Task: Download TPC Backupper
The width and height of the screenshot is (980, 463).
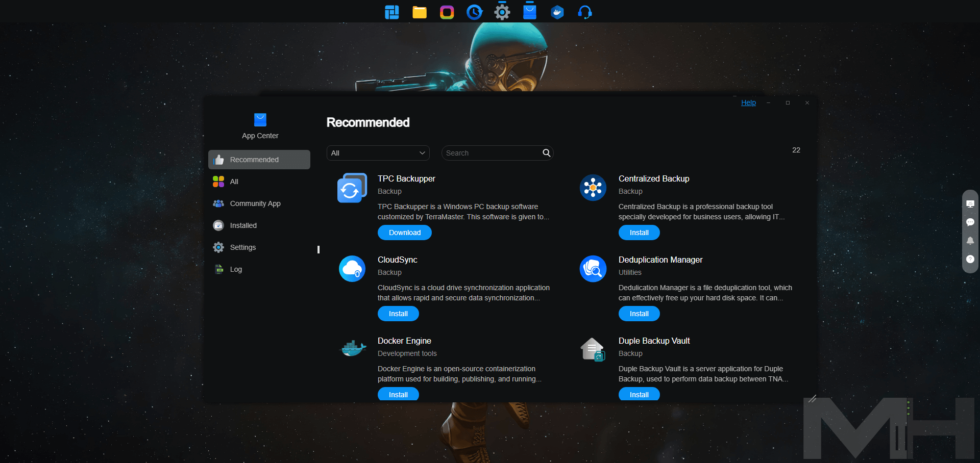Action: point(405,233)
